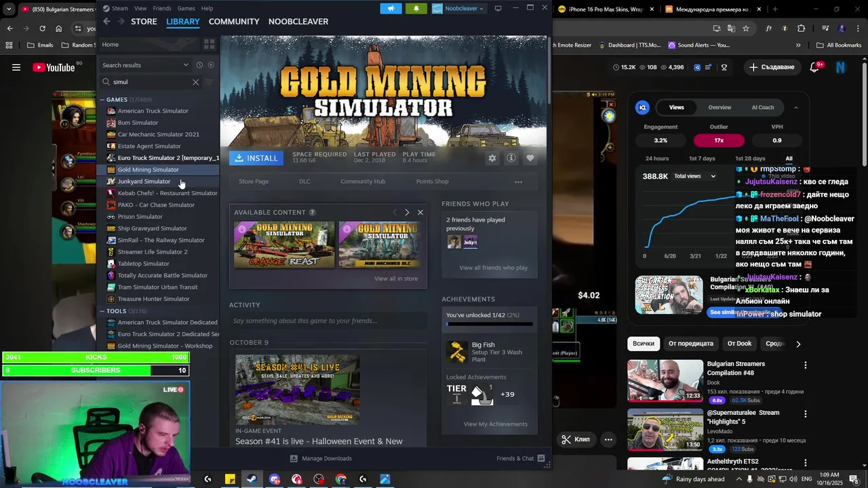The height and width of the screenshot is (488, 868).
Task: Open Points Shop link
Action: [432, 182]
